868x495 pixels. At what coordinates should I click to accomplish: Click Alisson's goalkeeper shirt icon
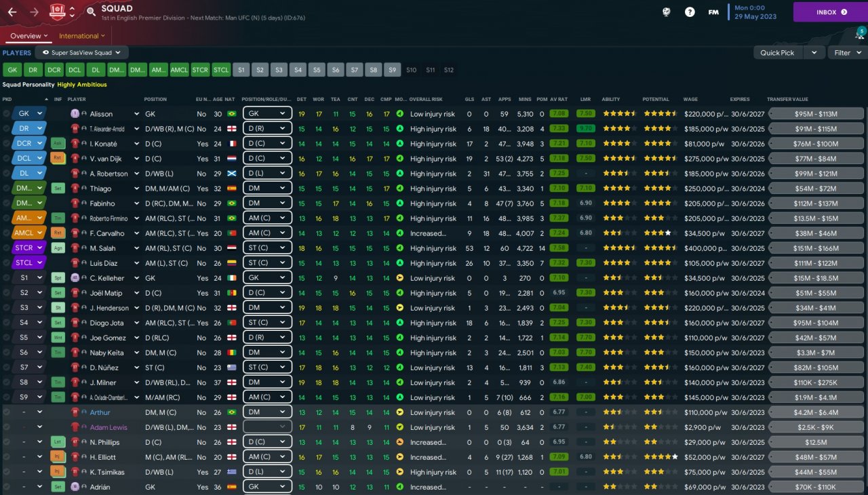point(75,114)
